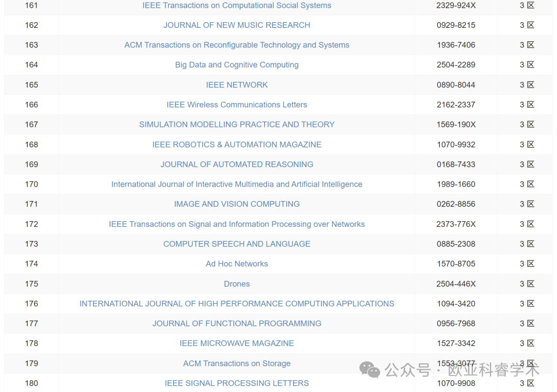Select row number 165
Image resolution: width=557 pixels, height=392 pixels.
[31, 85]
